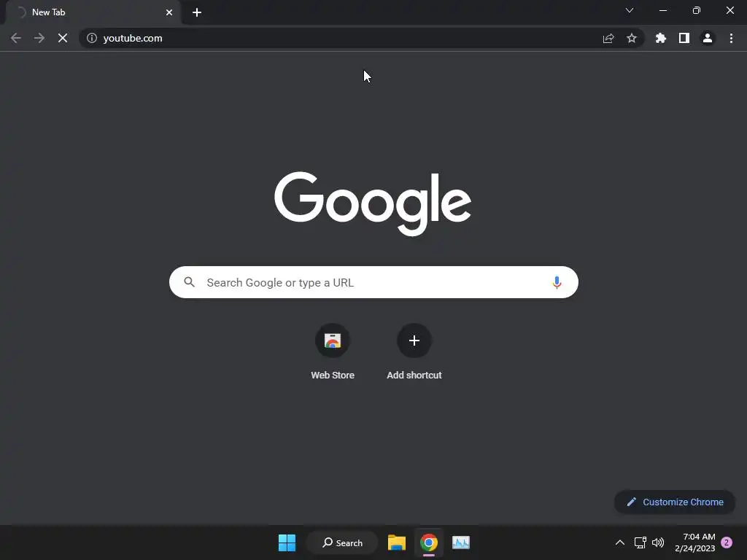Open the Web Store shortcut icon

pyautogui.click(x=333, y=341)
